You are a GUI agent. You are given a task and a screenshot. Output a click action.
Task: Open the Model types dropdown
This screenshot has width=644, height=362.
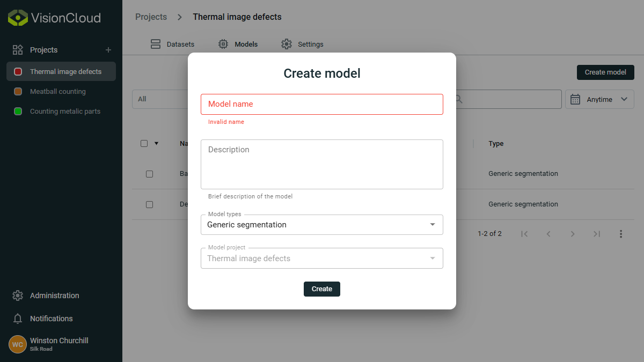coord(433,225)
